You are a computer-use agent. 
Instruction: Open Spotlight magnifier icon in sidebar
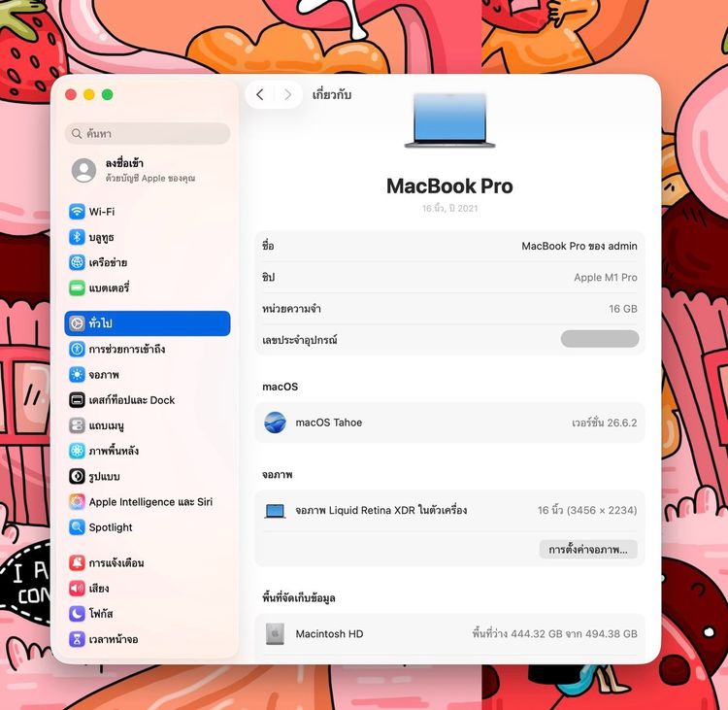tap(77, 527)
